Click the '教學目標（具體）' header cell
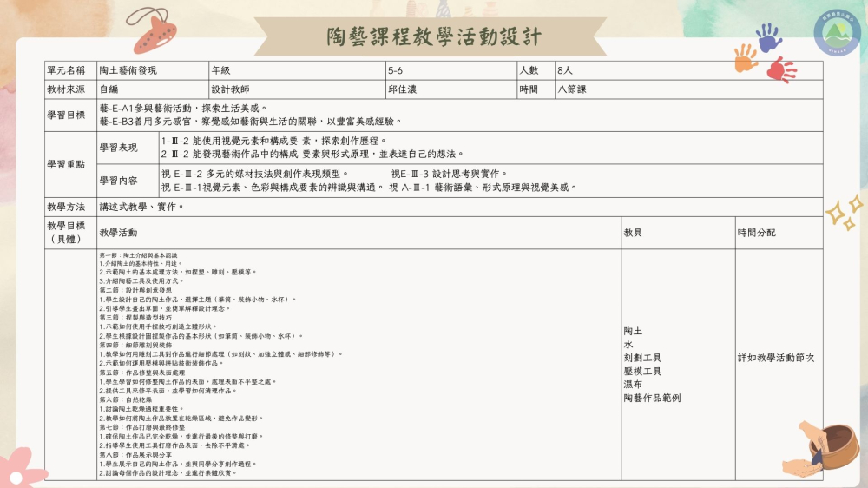Viewport: 868px width, 488px height. pos(70,233)
